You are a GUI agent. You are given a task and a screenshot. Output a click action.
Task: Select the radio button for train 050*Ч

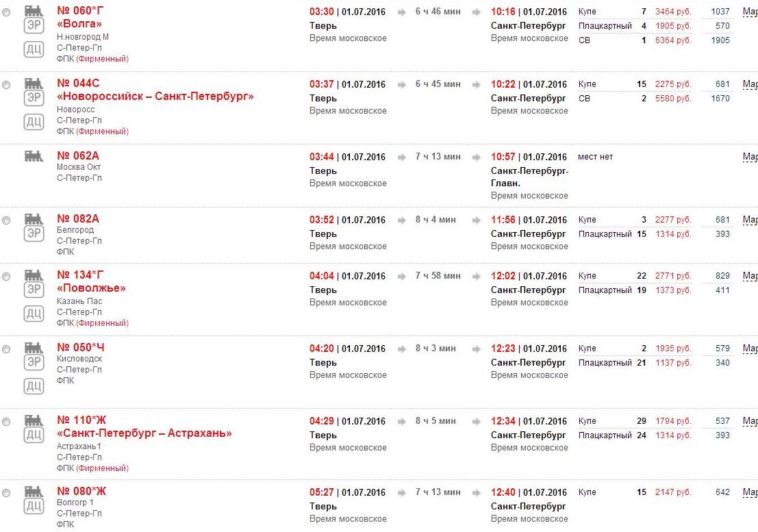click(x=6, y=349)
